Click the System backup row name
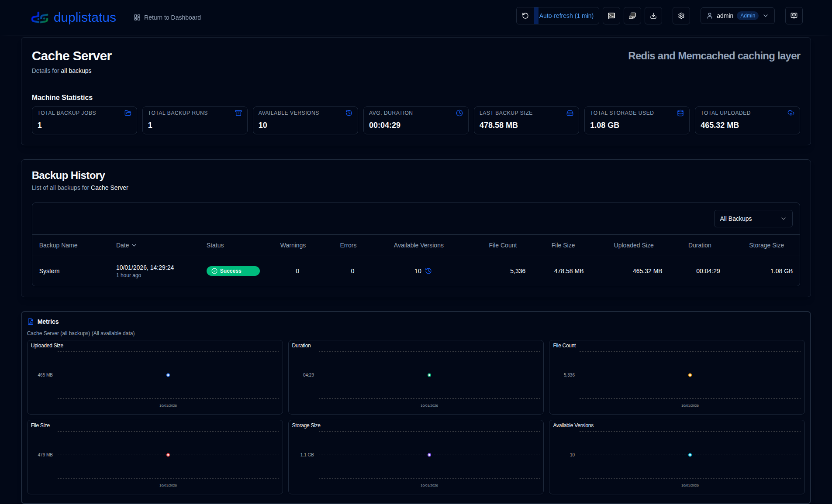 (49, 271)
